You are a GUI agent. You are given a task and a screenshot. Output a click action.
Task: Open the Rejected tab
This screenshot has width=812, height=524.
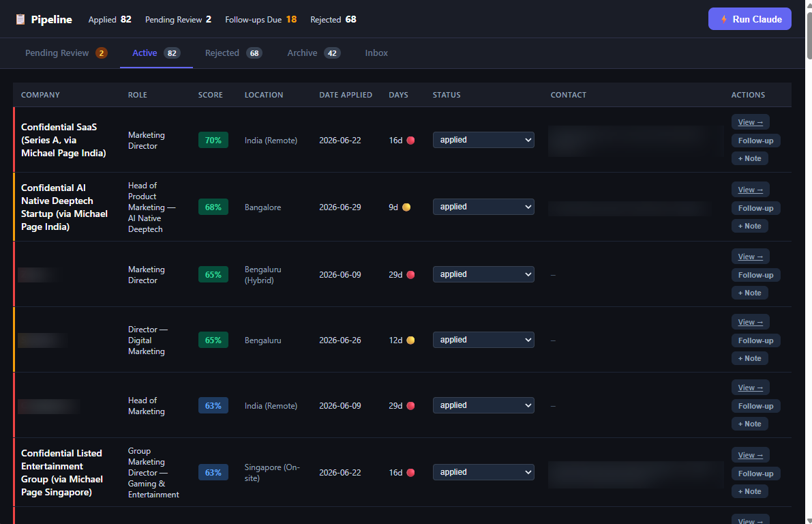(x=234, y=53)
